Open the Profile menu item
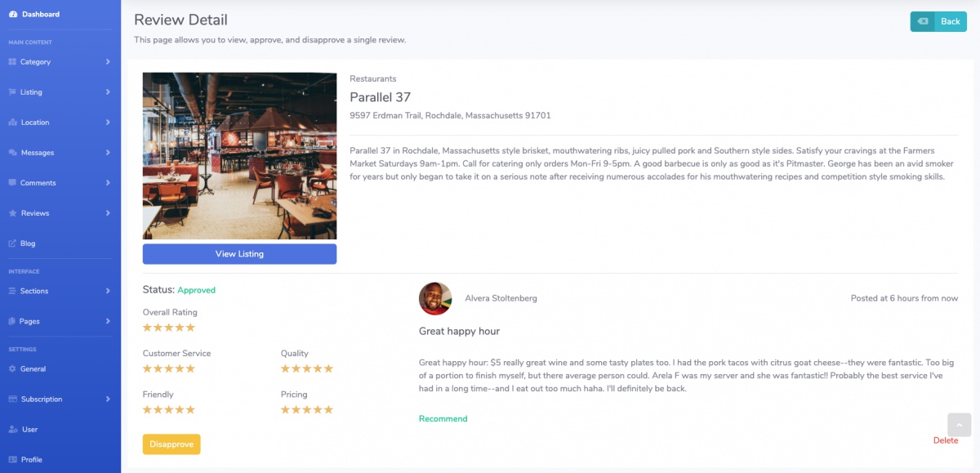The width and height of the screenshot is (980, 473). (31, 460)
